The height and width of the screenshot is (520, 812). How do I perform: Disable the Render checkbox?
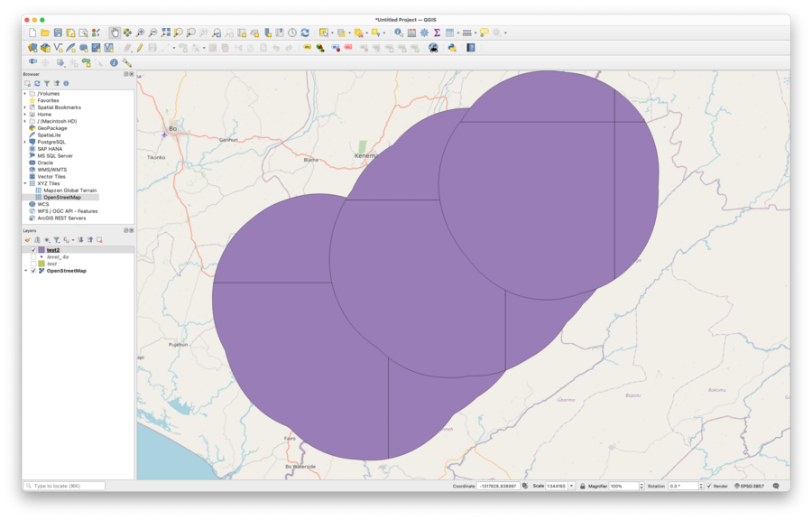710,486
